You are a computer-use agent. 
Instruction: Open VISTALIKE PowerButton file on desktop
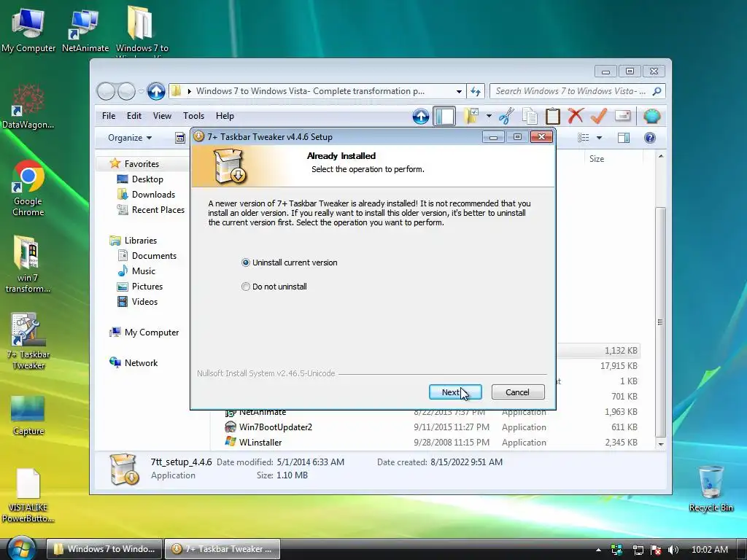pyautogui.click(x=28, y=495)
